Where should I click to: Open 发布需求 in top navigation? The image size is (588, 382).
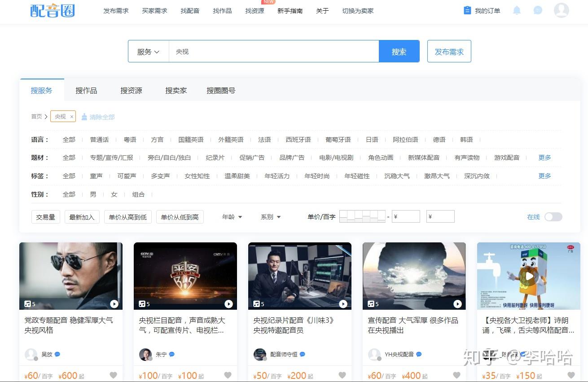coord(116,10)
